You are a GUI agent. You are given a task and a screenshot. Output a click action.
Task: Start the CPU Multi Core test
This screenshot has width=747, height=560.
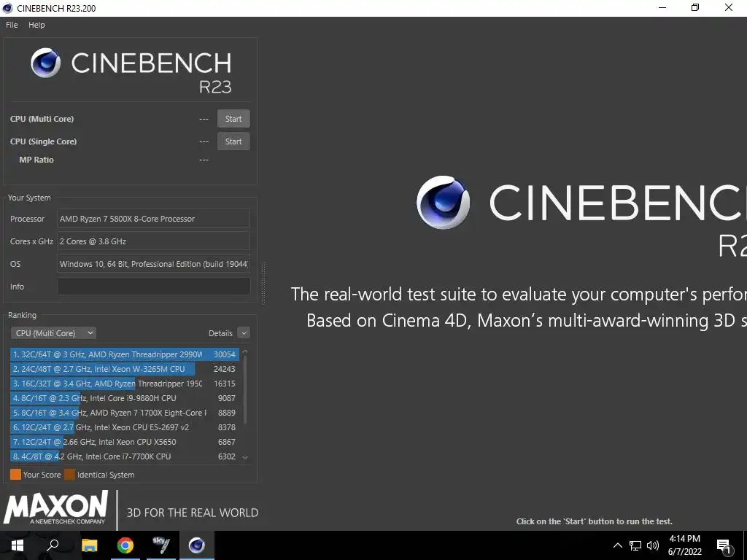tap(233, 119)
